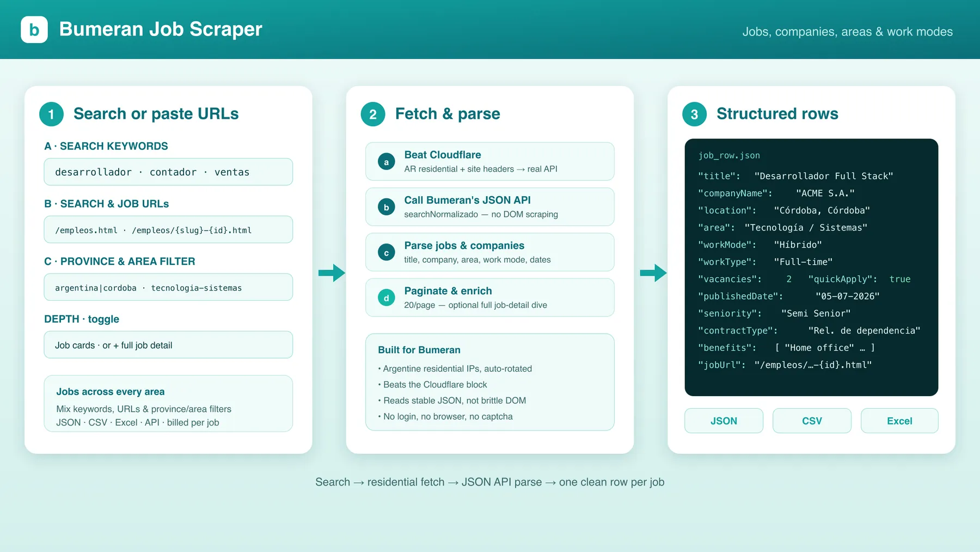Click the 'Job cards · or + full job detail' depth field

[168, 345]
